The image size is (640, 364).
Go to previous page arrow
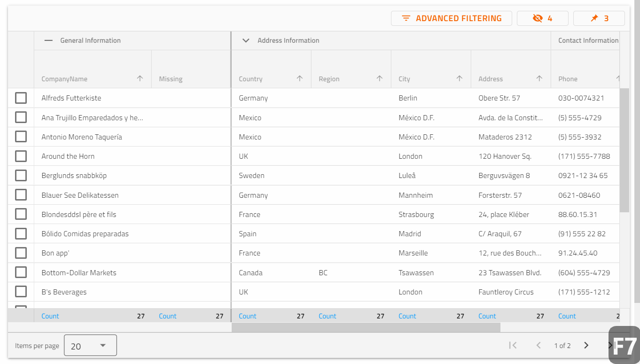(x=539, y=345)
